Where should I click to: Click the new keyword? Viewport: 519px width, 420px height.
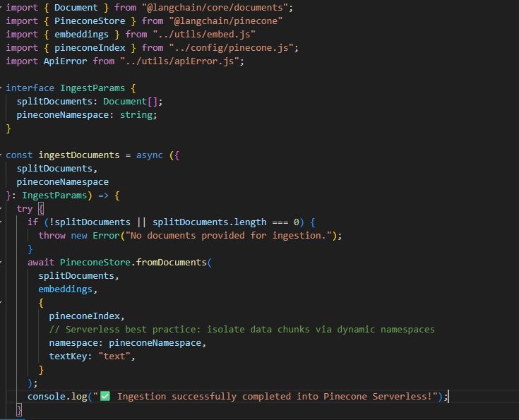point(79,236)
